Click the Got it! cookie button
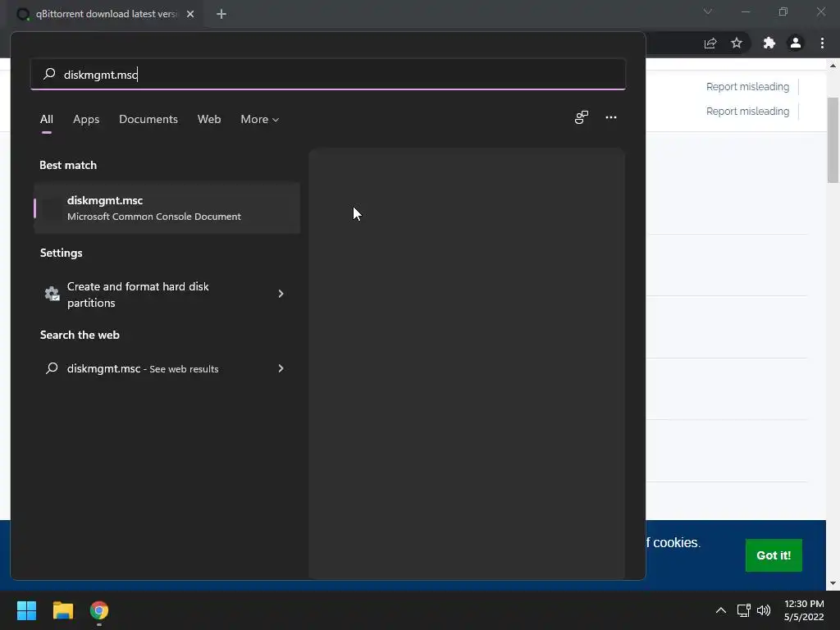Screen dimensions: 840x630 click(x=774, y=555)
